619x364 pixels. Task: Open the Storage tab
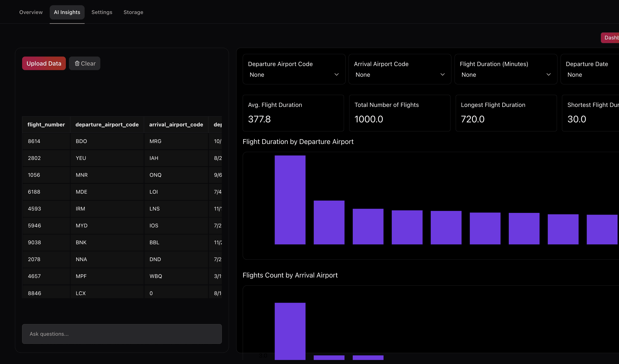[133, 12]
